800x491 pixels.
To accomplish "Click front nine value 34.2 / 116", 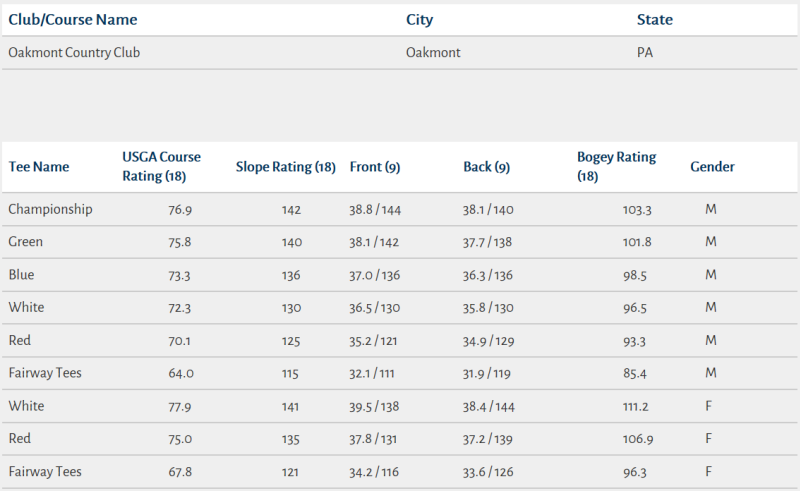I will 374,472.
